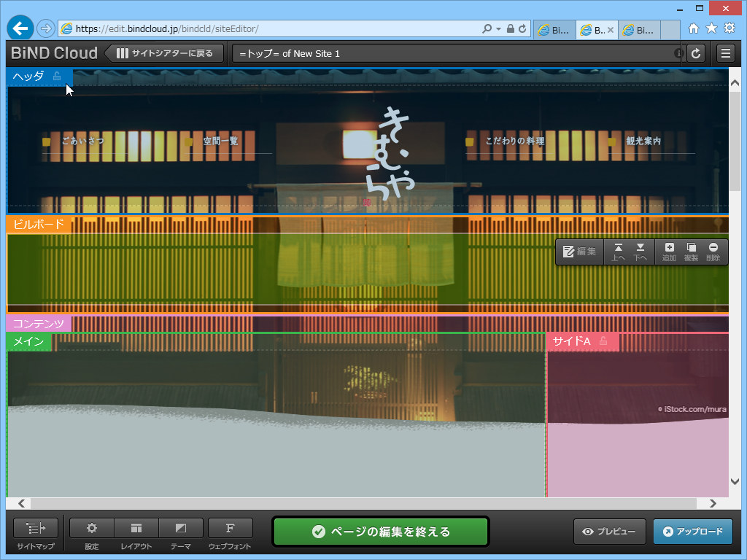The height and width of the screenshot is (560, 747).
Task: Click the horizontal scrollbar thumb
Action: pos(363,503)
